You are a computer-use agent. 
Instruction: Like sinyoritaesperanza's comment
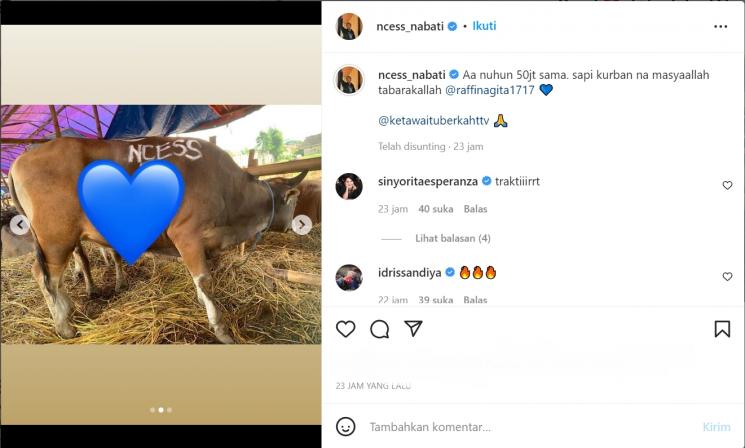pos(727,186)
